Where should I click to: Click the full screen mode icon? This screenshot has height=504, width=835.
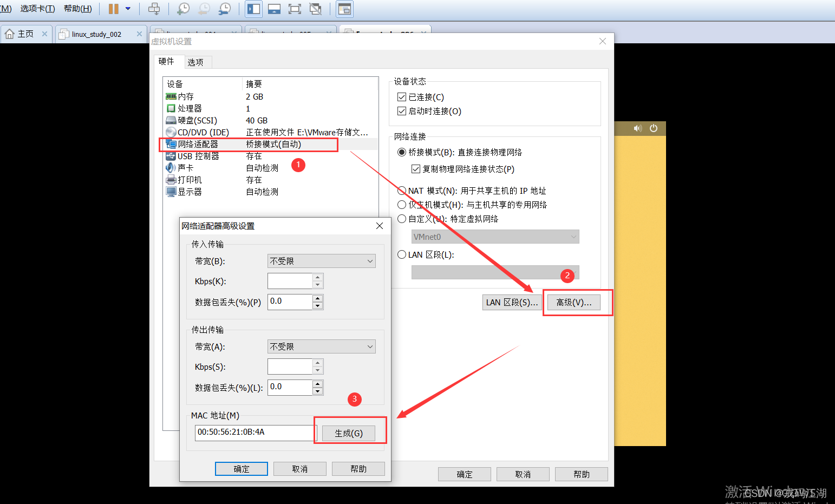(295, 9)
